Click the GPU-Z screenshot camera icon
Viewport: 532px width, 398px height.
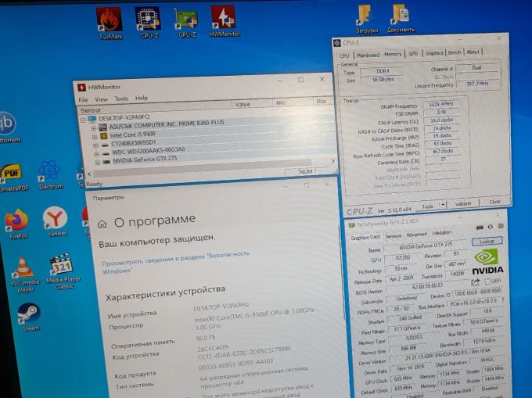tap(480, 227)
